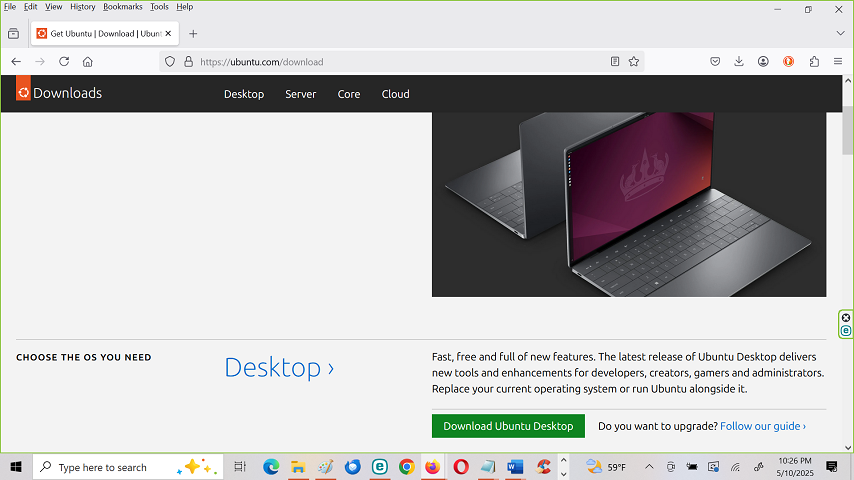Open the Pocket save icon

point(715,61)
